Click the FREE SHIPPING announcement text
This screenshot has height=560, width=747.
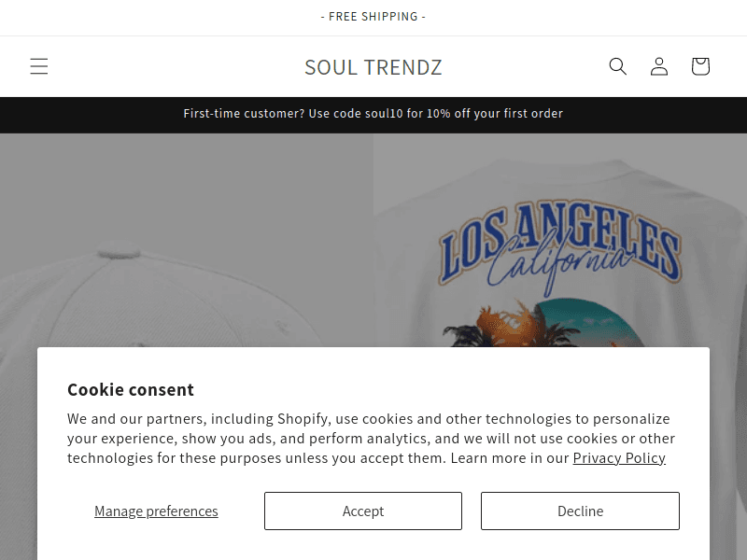(373, 17)
